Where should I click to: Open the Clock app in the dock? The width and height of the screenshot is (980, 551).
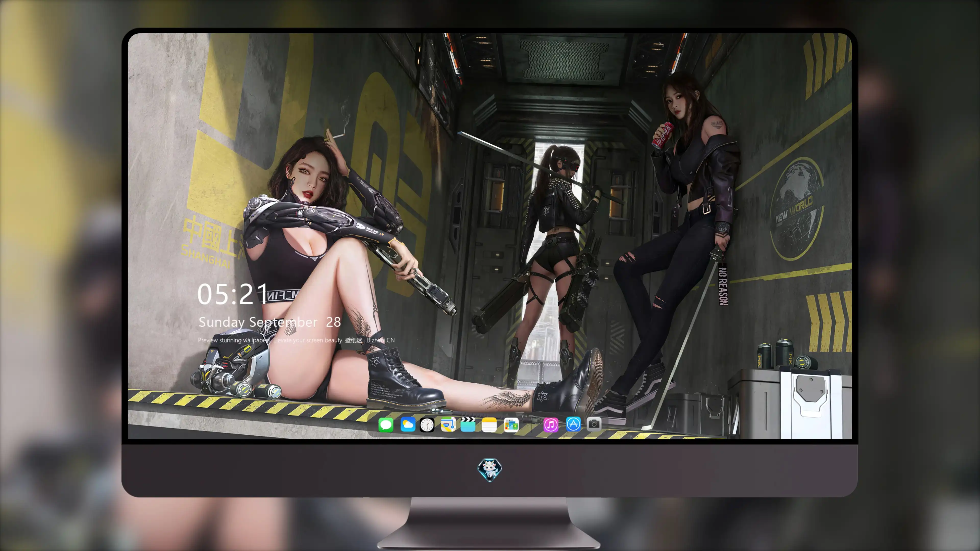tap(427, 425)
